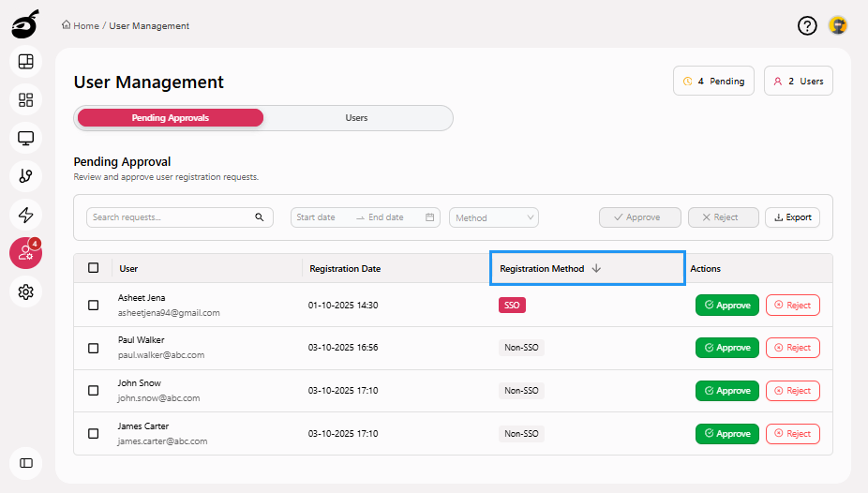Check the Asheet Jena row checkbox

[x=94, y=306]
